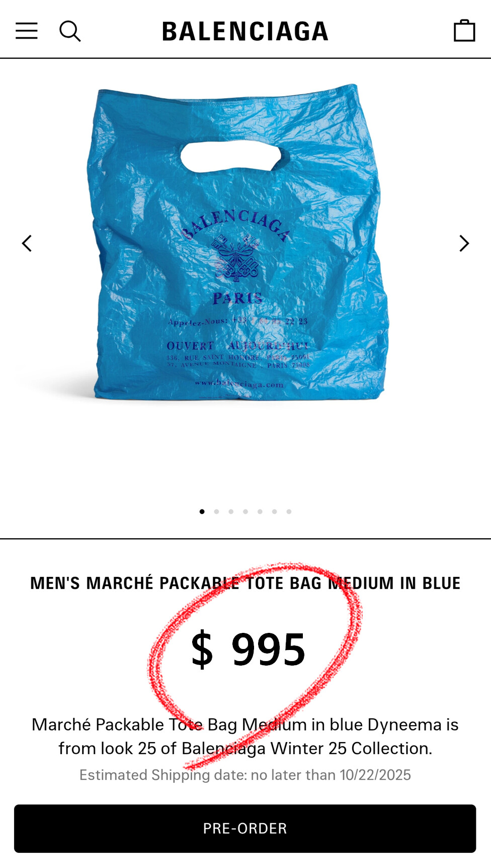491x868 pixels.
Task: Show the next product image arrow
Action: [x=464, y=243]
